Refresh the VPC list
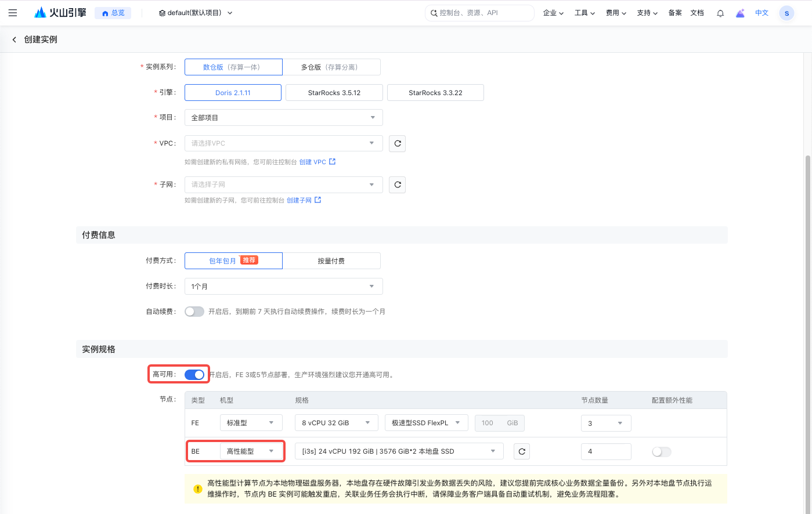This screenshot has height=514, width=812. click(x=398, y=143)
